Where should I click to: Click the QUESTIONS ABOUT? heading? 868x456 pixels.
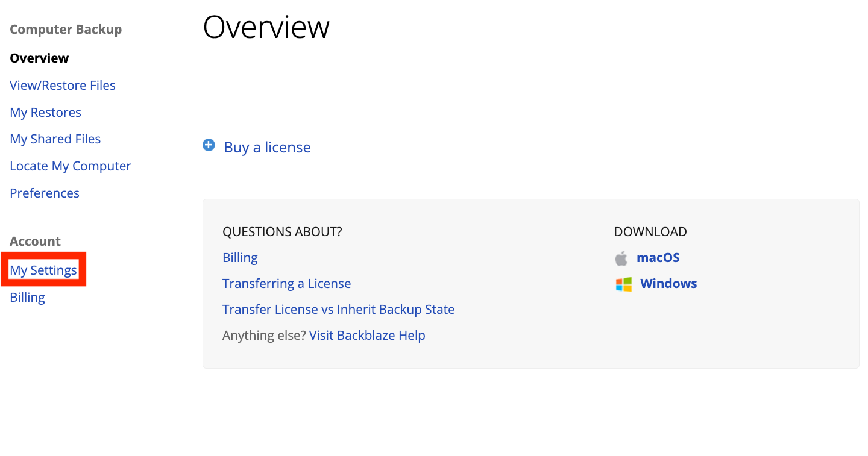tap(282, 232)
